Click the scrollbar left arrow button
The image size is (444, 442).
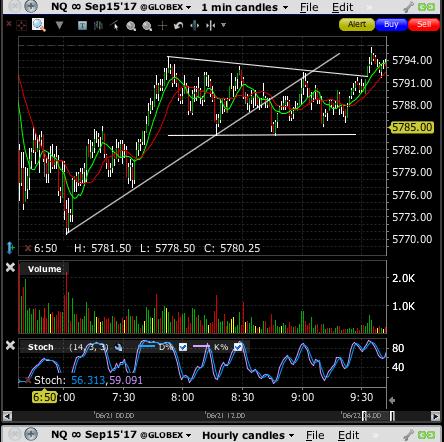pos(7,416)
